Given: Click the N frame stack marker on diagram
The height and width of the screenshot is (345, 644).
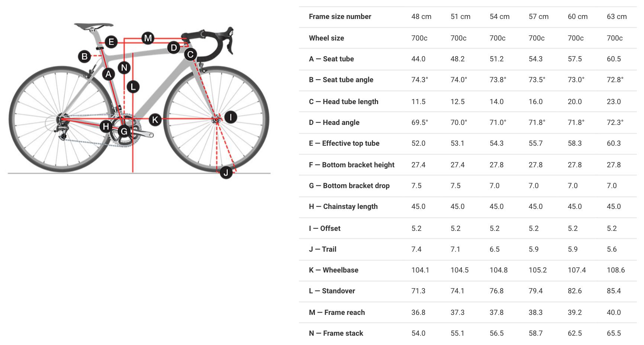Looking at the screenshot, I should click(x=124, y=68).
